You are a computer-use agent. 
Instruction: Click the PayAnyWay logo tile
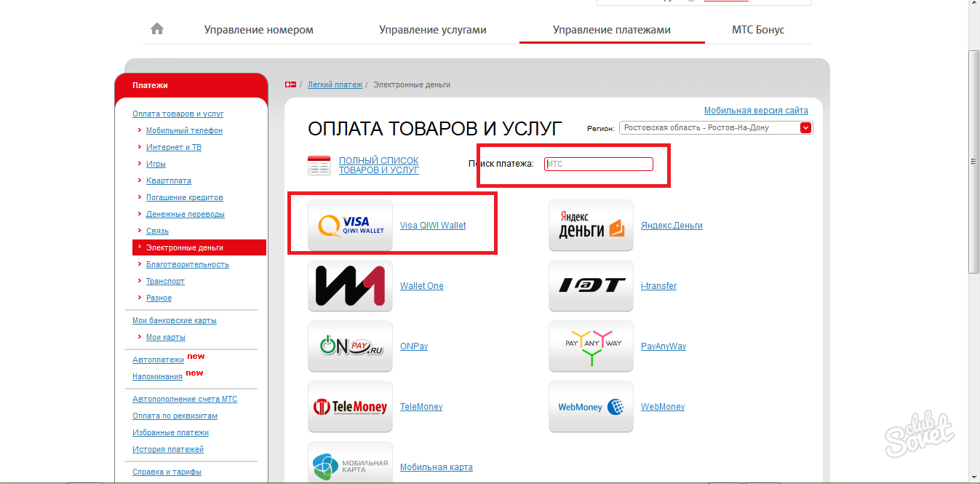click(591, 346)
